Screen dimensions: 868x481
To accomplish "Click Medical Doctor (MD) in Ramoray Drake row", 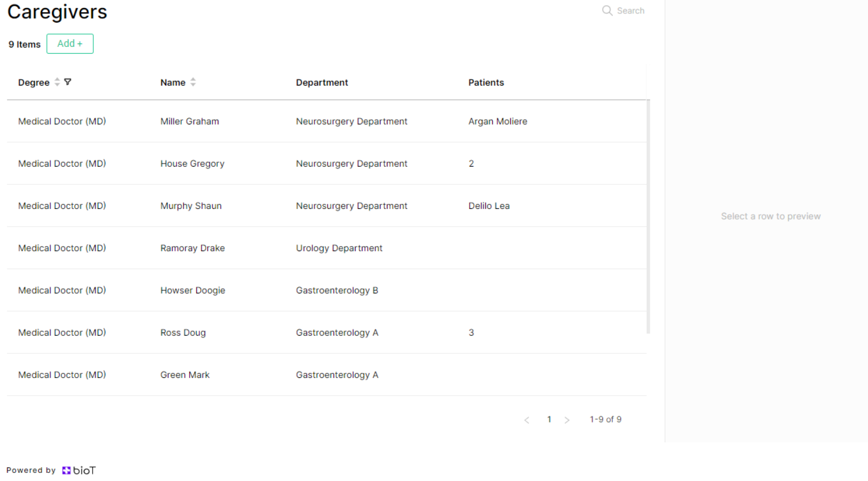I will pyautogui.click(x=62, y=248).
